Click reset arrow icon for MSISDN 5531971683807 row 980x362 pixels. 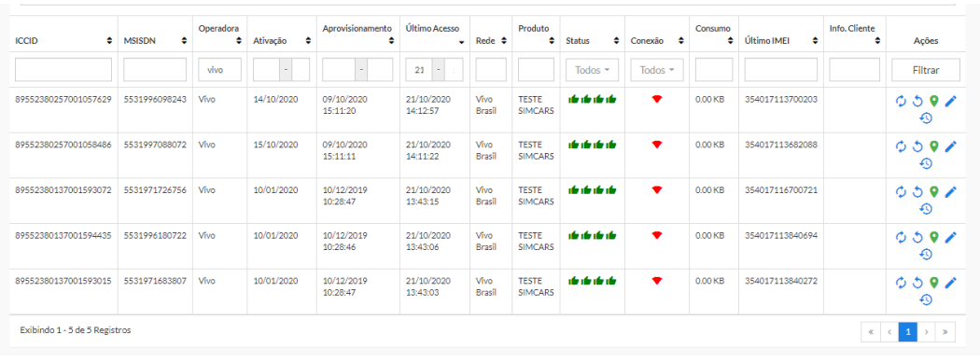(x=917, y=283)
